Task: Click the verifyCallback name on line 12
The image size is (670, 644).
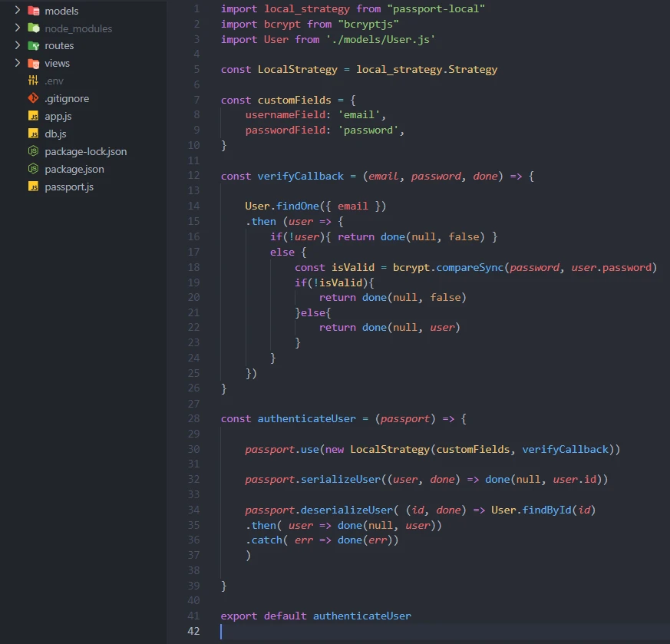Action: (304, 176)
